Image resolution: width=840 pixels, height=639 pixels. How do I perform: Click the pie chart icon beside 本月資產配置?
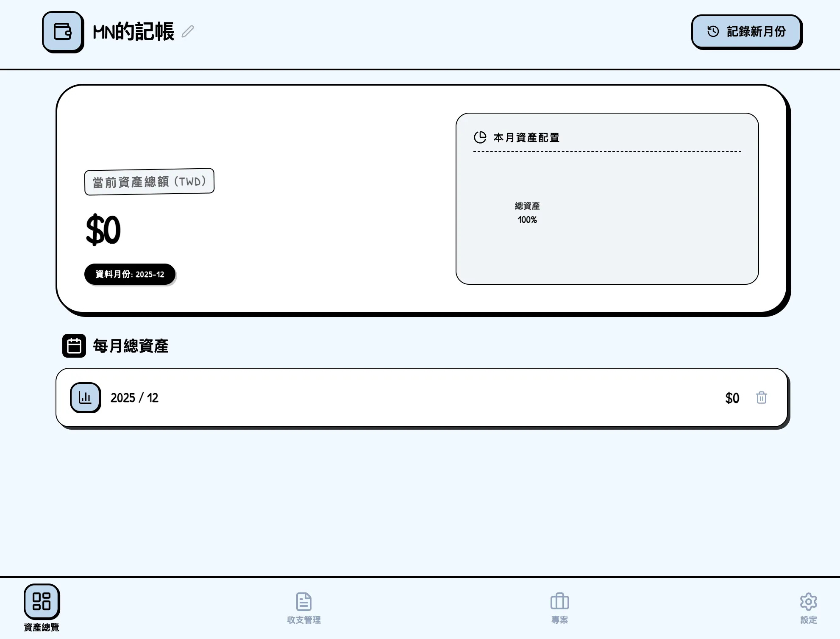pyautogui.click(x=480, y=137)
